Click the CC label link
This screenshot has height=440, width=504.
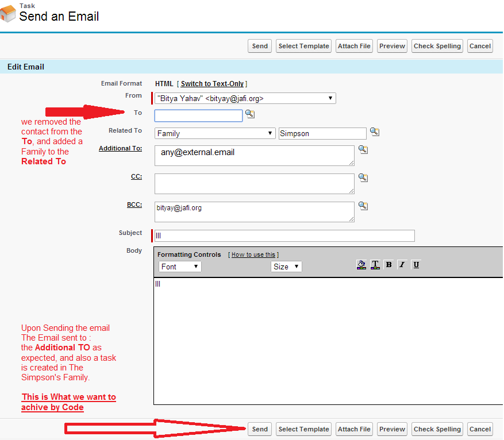pos(136,176)
